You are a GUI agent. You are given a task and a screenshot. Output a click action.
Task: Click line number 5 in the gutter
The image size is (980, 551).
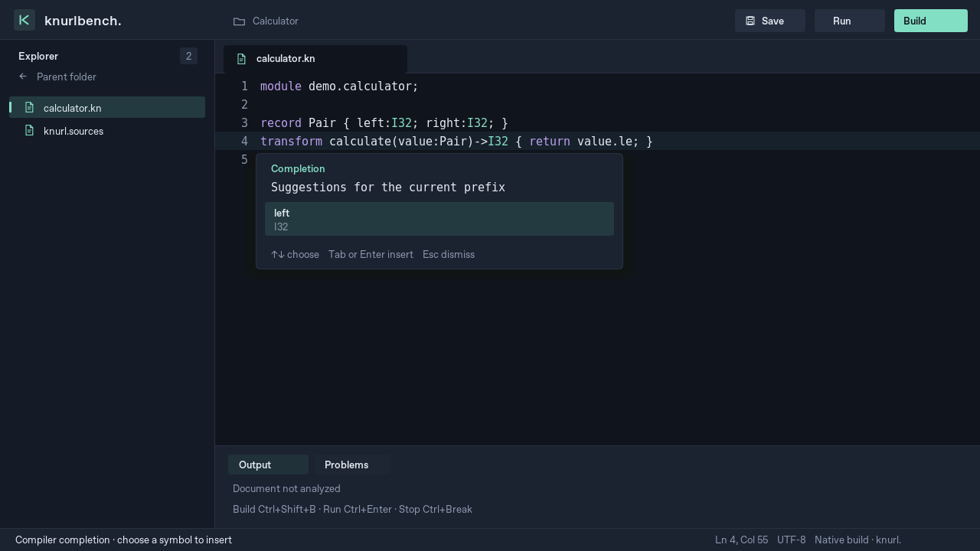[x=244, y=160]
